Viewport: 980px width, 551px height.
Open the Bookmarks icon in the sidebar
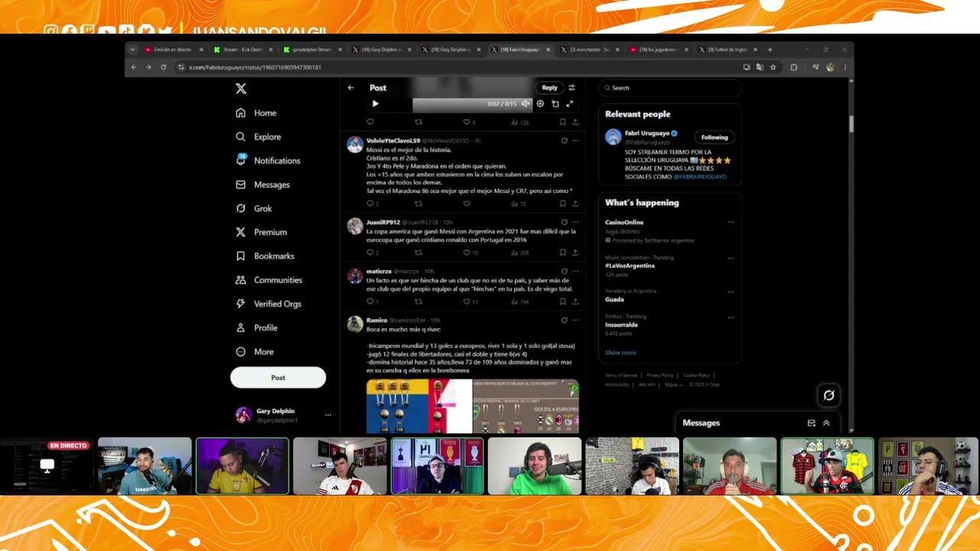click(240, 256)
